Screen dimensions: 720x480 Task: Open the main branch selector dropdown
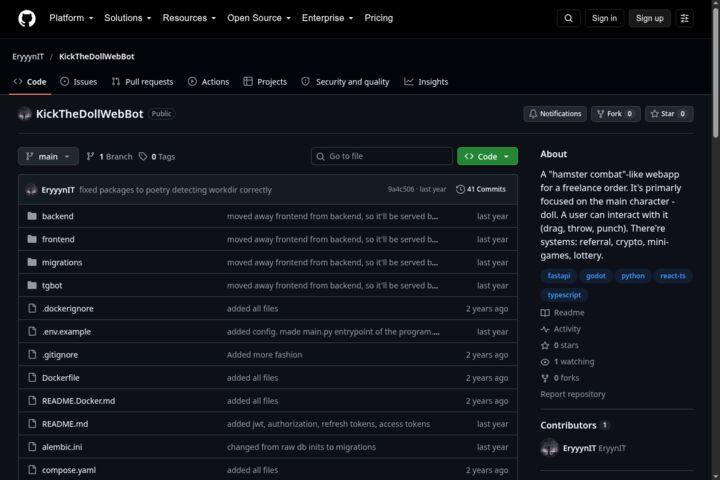pos(48,156)
